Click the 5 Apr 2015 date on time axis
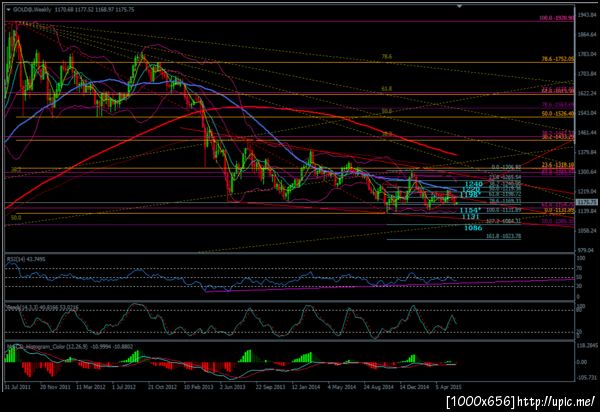 [x=448, y=387]
